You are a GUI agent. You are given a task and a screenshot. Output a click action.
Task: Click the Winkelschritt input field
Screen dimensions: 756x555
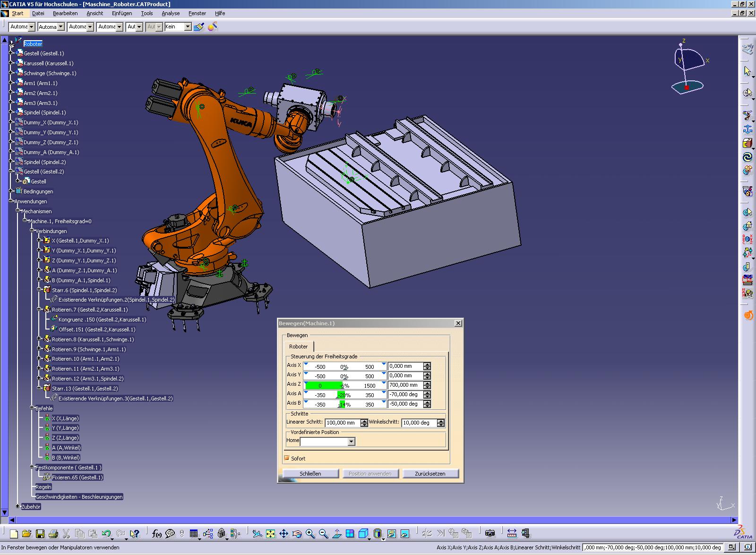pos(419,423)
